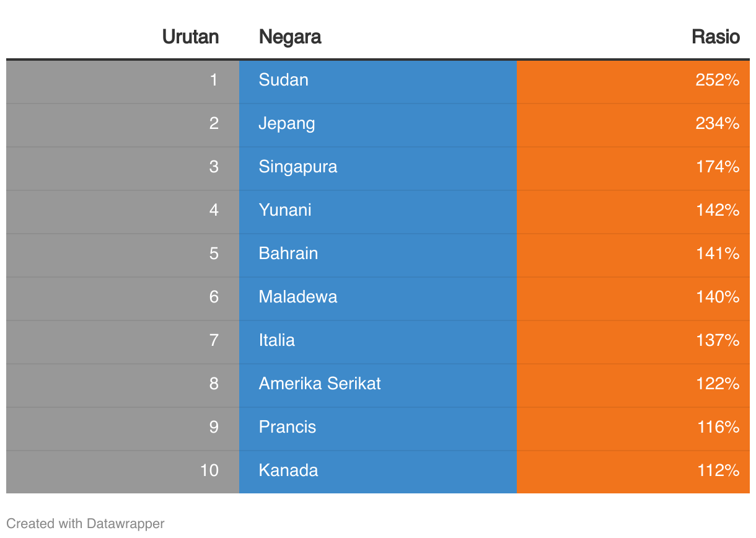Select the Bahrain country cell
This screenshot has width=756, height=538.
coord(377,255)
